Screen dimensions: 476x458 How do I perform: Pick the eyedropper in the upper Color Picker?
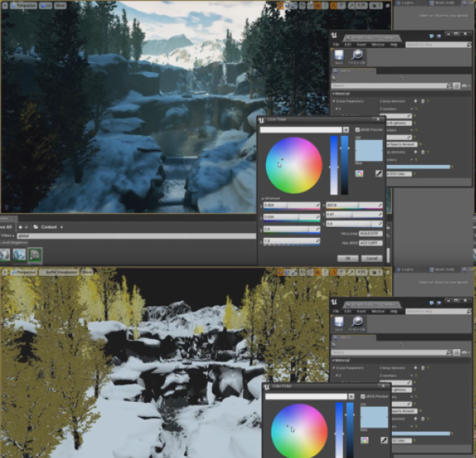coord(379,173)
